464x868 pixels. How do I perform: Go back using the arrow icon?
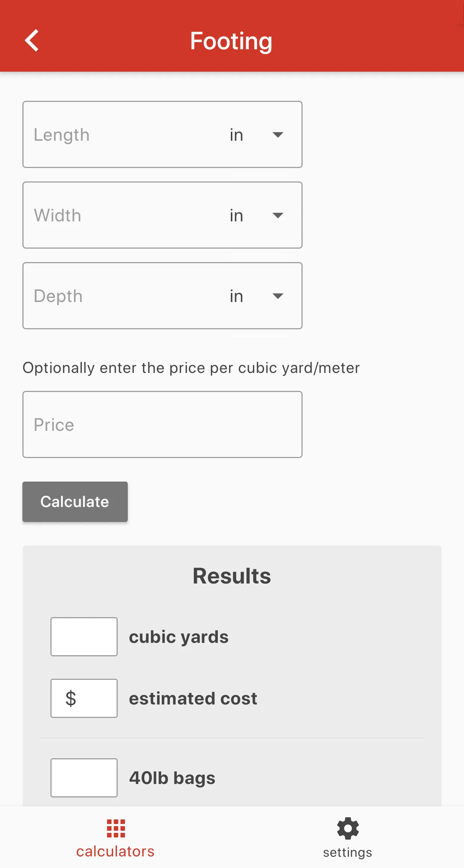coord(32,40)
